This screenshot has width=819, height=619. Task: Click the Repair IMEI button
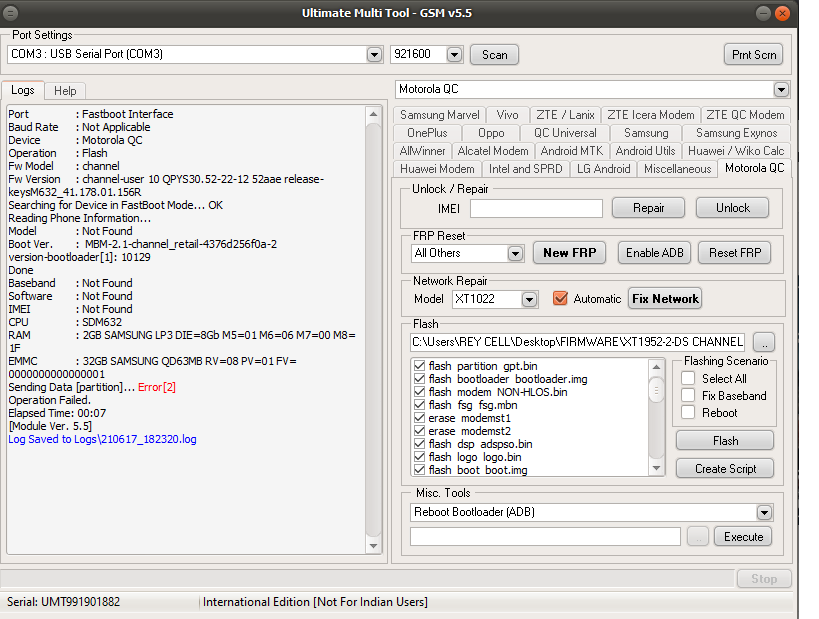648,208
